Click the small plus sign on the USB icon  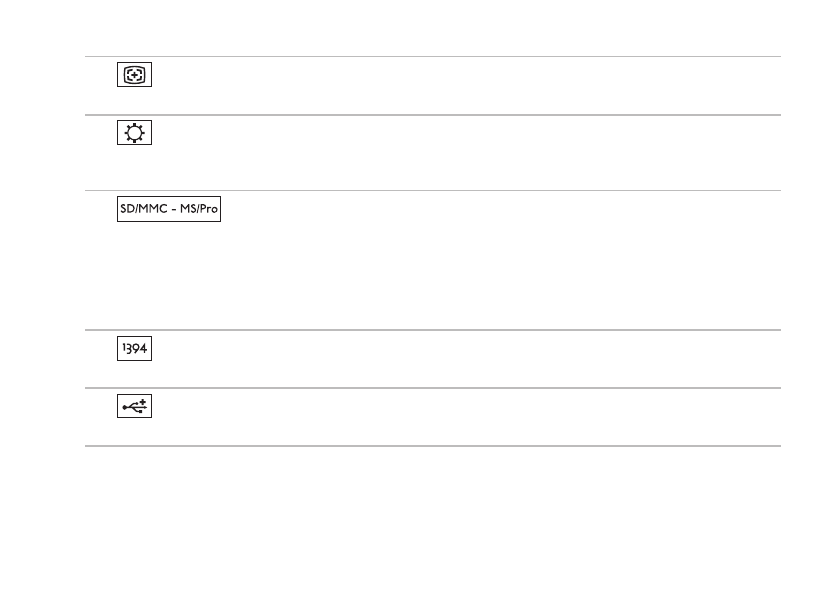point(143,402)
